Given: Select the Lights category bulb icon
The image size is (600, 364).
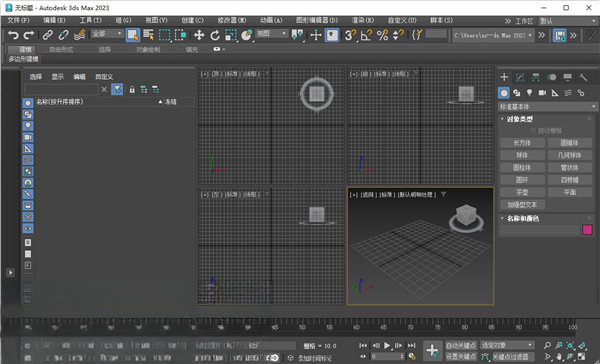Looking at the screenshot, I should click(529, 93).
